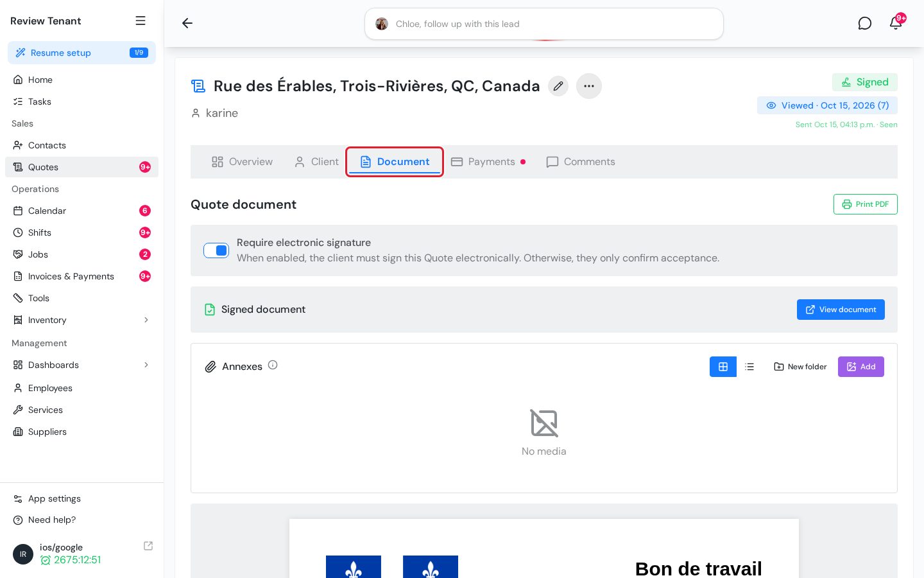Open the three-dots more options menu
Viewport: 924px width, 578px height.
pos(589,86)
